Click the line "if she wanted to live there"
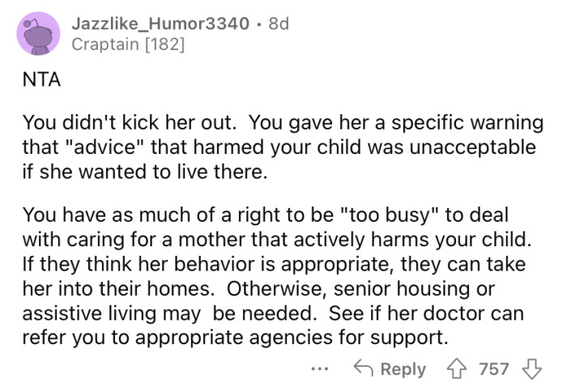The image size is (567, 392). (x=130, y=173)
